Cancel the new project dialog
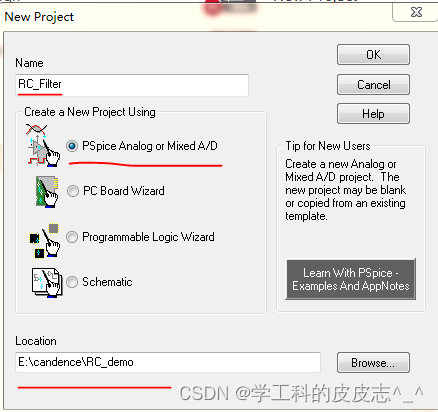The width and height of the screenshot is (438, 412). 373,85
